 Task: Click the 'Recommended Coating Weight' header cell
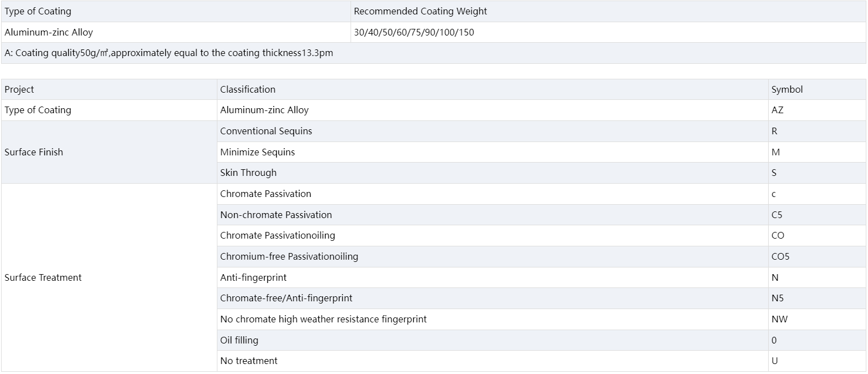tap(420, 11)
